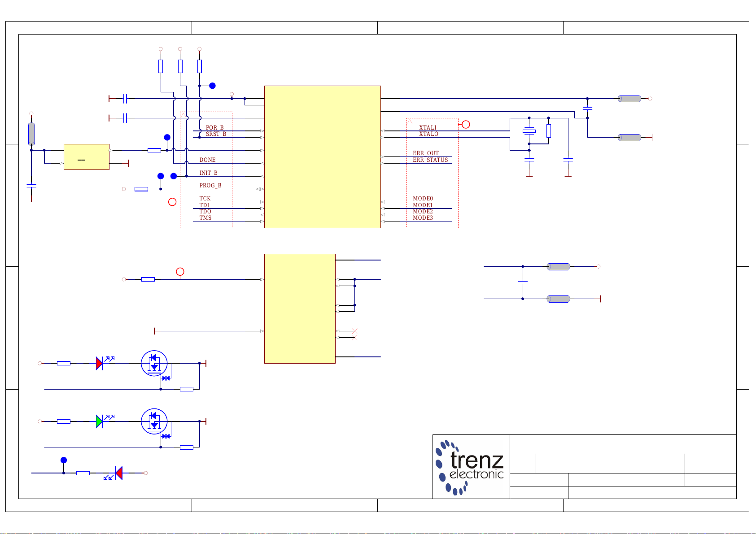Select the POR_B net label
The width and height of the screenshot is (756, 534).
pos(215,128)
